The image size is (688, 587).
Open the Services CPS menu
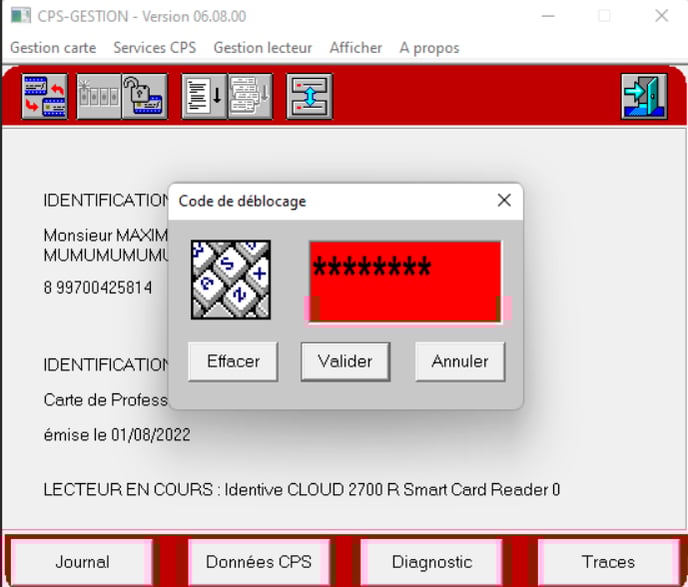(154, 47)
